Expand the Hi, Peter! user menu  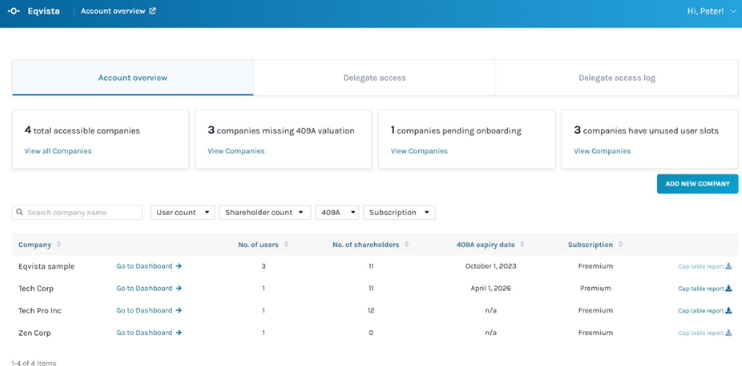point(712,11)
